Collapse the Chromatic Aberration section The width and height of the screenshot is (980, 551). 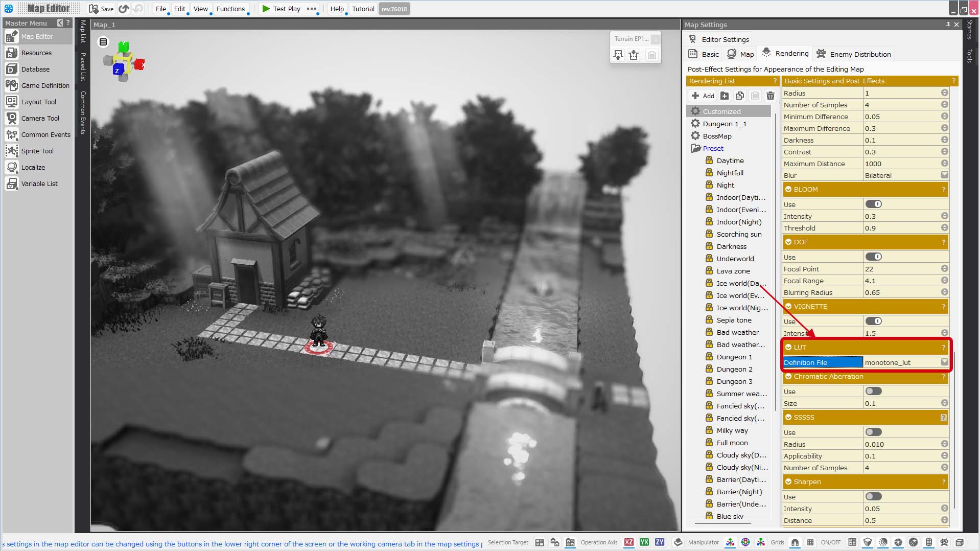788,376
